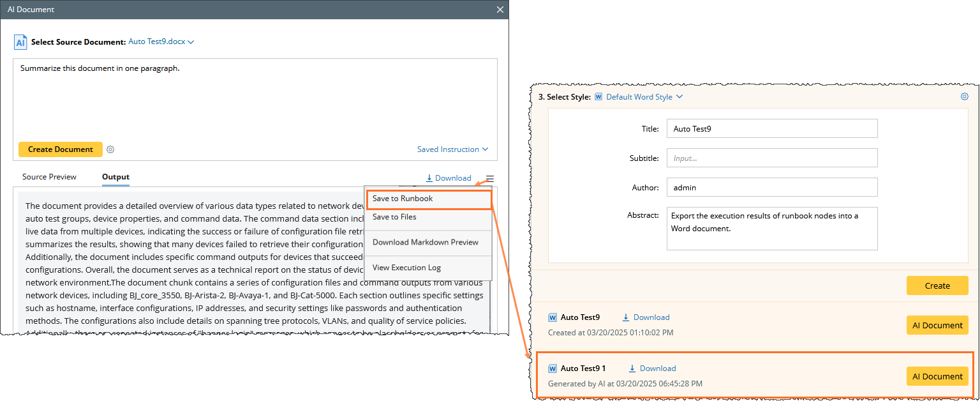The height and width of the screenshot is (403, 980).
Task: Click the yellow Create button
Action: pyautogui.click(x=937, y=285)
